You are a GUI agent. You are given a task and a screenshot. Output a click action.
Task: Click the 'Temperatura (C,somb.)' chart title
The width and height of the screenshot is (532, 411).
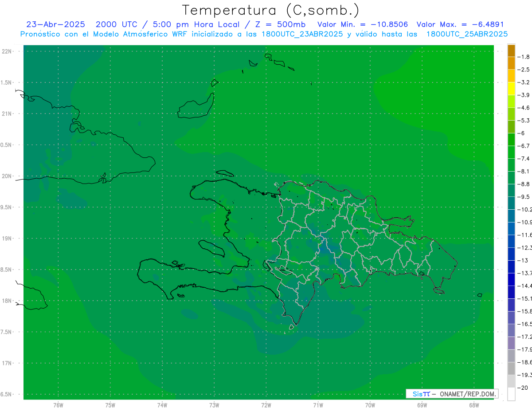pos(270,10)
